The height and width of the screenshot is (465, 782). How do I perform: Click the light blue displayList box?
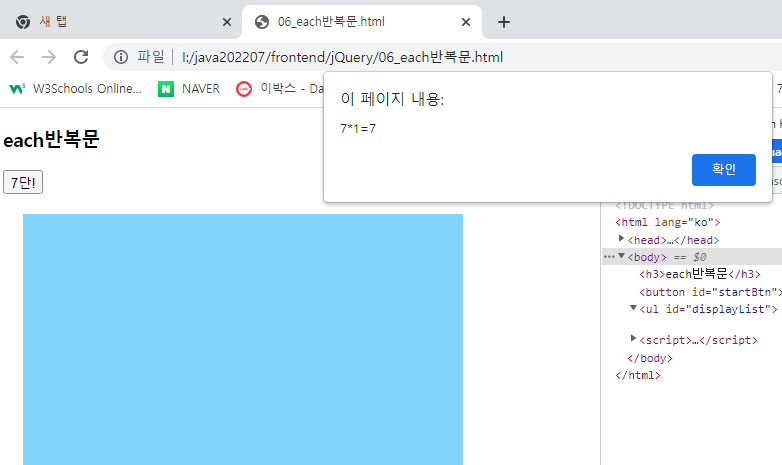coord(243,339)
